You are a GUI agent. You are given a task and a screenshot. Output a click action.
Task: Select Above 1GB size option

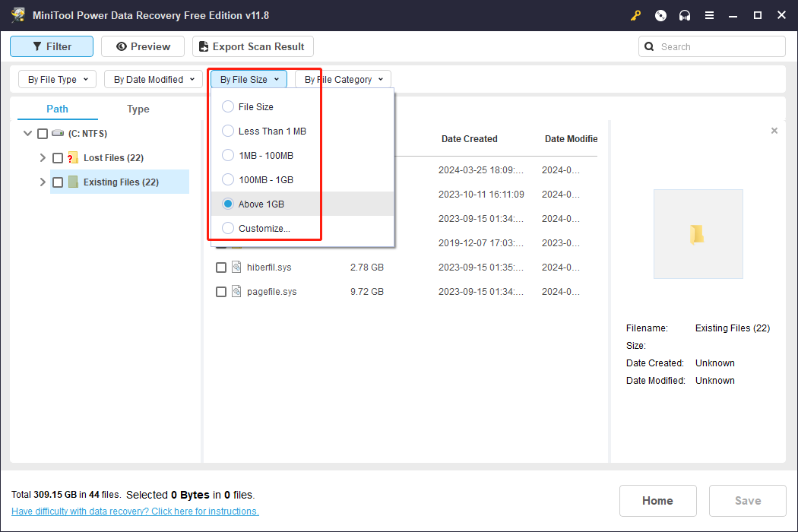click(228, 204)
